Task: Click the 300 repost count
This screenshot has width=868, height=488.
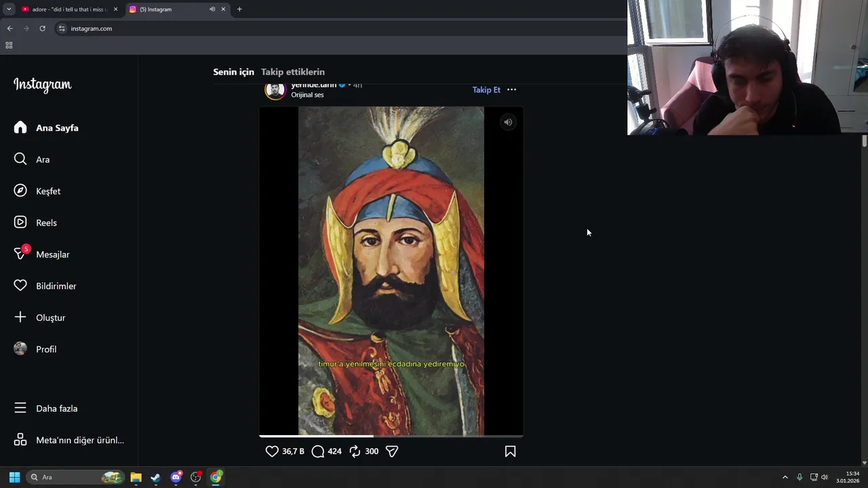Action: click(372, 451)
